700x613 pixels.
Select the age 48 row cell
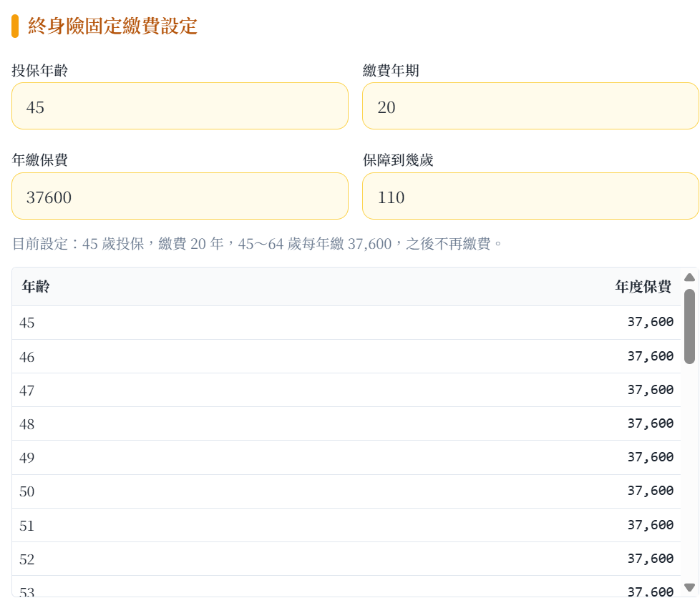coord(26,424)
